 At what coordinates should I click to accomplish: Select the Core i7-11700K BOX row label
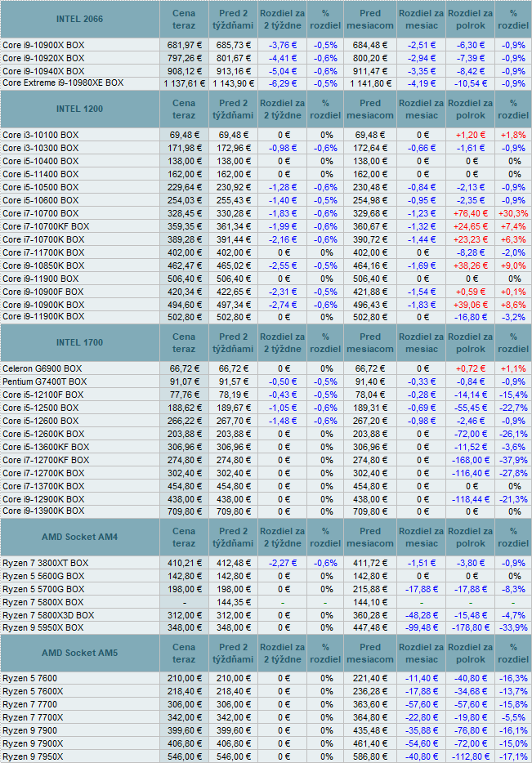pos(43,253)
